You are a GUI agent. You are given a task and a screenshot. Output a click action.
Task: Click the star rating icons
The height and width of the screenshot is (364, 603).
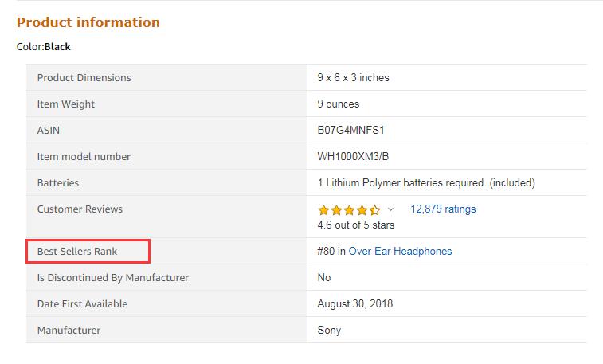pyautogui.click(x=349, y=210)
